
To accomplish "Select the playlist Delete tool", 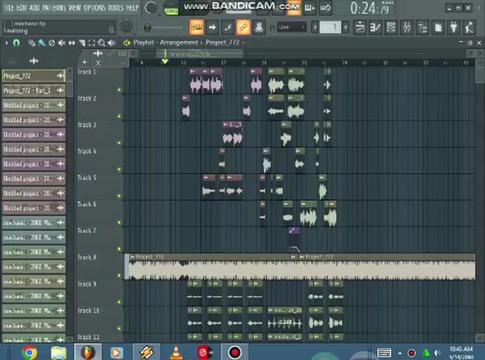I will (52, 43).
